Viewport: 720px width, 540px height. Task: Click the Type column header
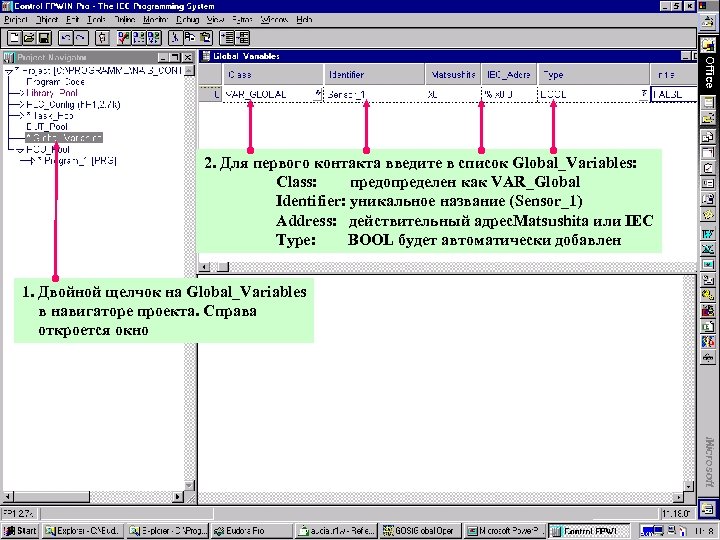[594, 74]
